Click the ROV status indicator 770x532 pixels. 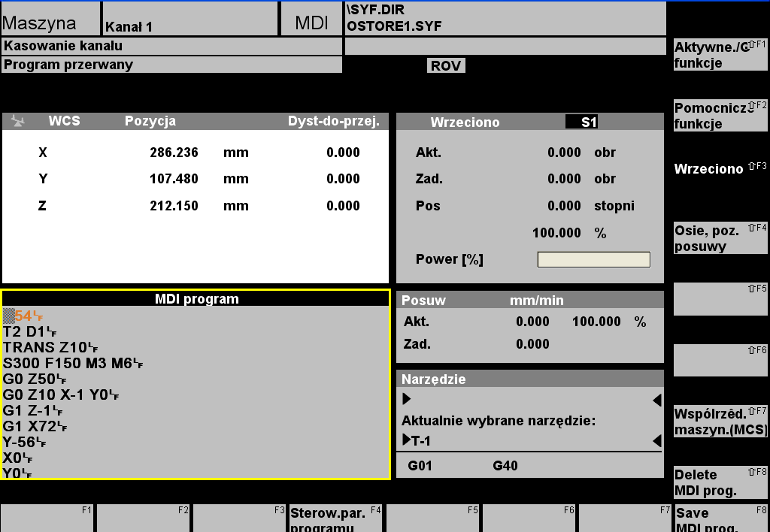[446, 66]
